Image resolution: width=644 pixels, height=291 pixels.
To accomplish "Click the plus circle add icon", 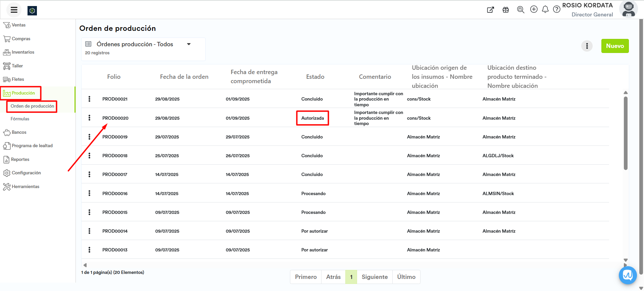I will click(534, 9).
